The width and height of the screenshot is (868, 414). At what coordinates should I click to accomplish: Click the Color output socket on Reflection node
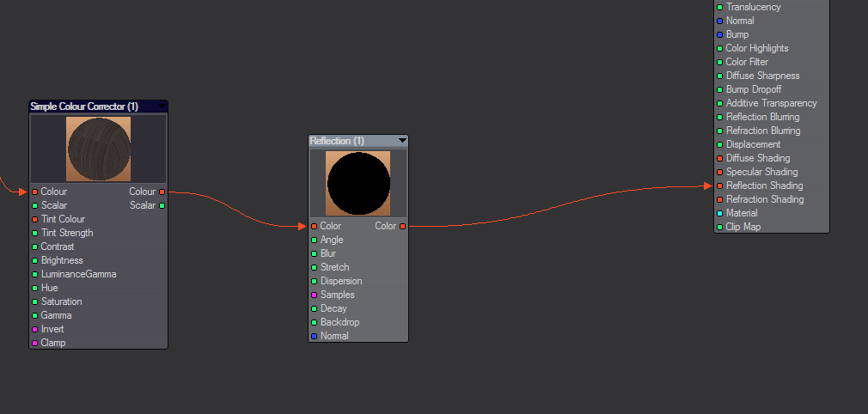coord(402,226)
